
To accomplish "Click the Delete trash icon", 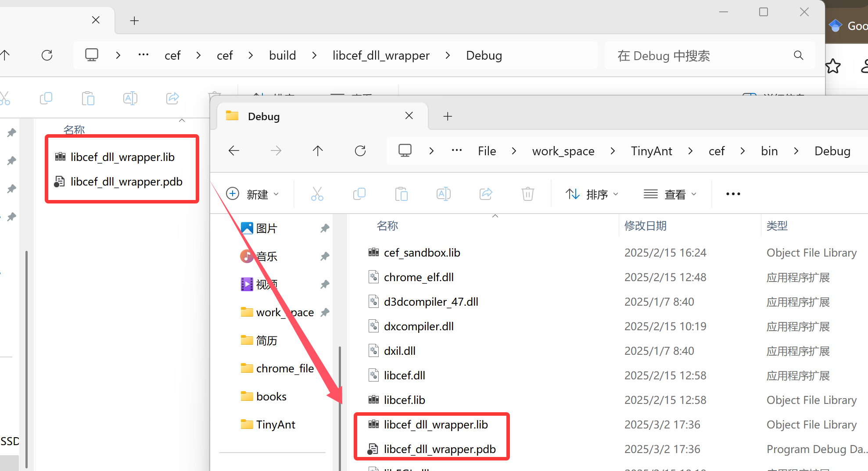I will [x=527, y=193].
